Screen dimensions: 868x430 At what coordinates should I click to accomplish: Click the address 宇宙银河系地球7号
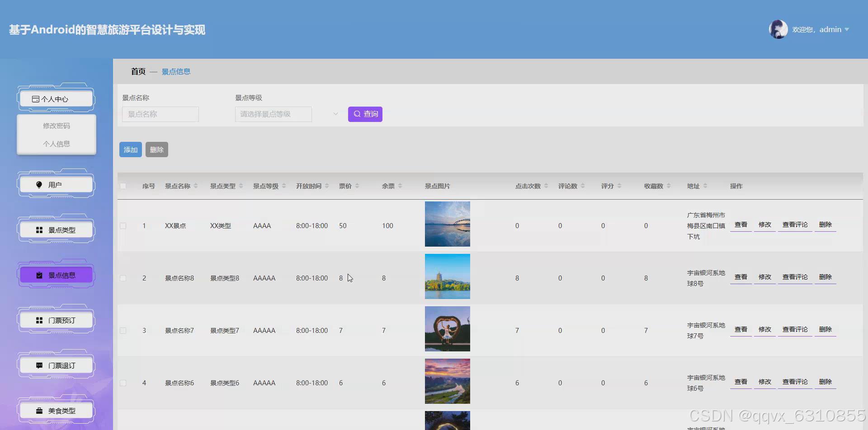coord(706,331)
